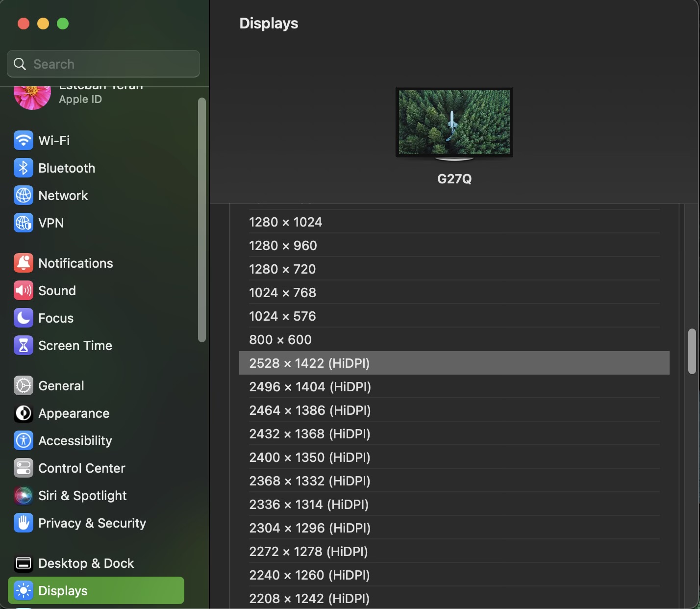Click the resolution list scrollbar
700x609 pixels.
point(692,351)
